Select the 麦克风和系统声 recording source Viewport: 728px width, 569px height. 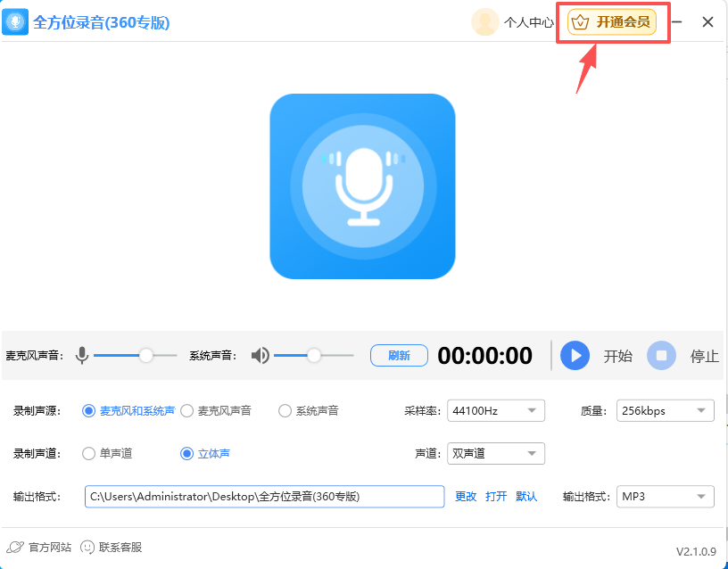pos(89,410)
